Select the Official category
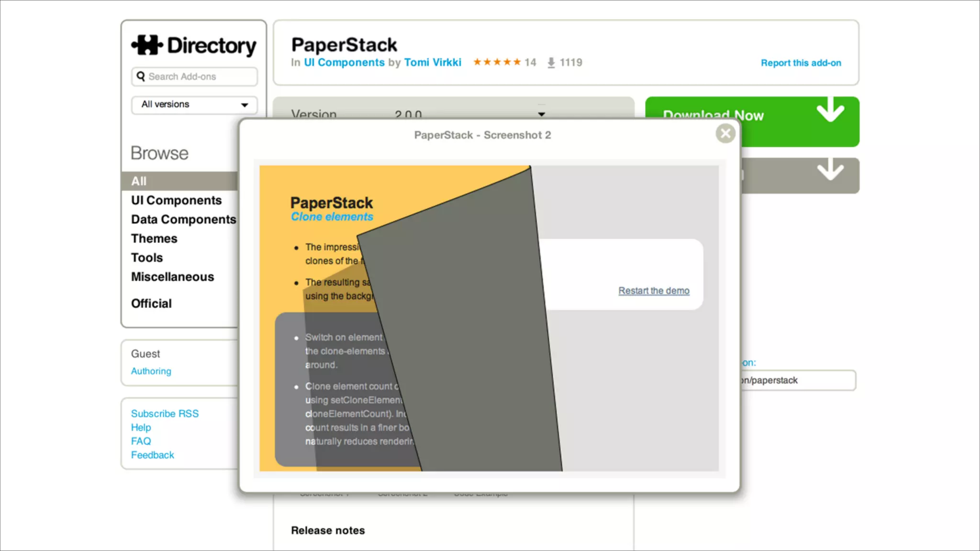 coord(151,304)
